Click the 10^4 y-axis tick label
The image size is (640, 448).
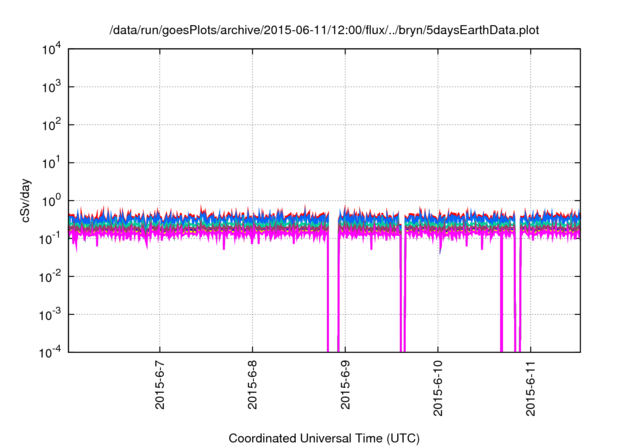point(51,49)
